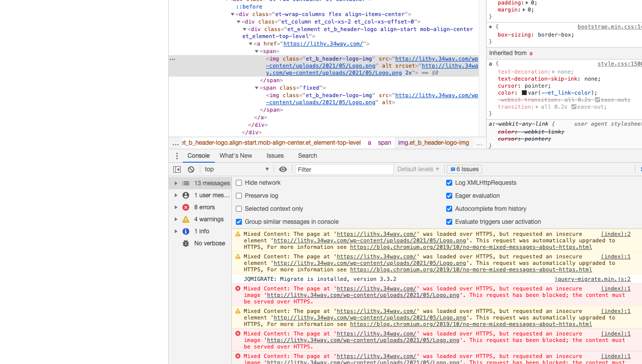Click the bug icon beside No verbose
Viewport: 642px width, 364px height.
(186, 243)
